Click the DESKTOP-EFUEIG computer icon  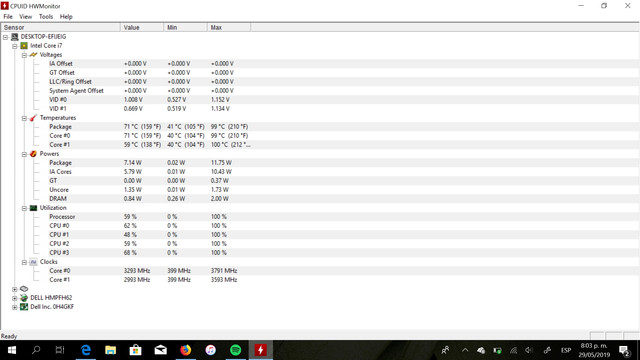(15, 37)
